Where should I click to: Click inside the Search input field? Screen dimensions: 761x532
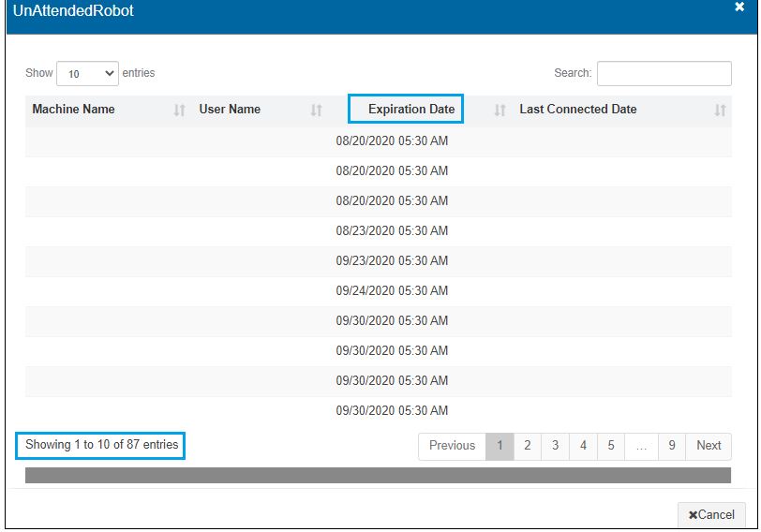click(664, 73)
